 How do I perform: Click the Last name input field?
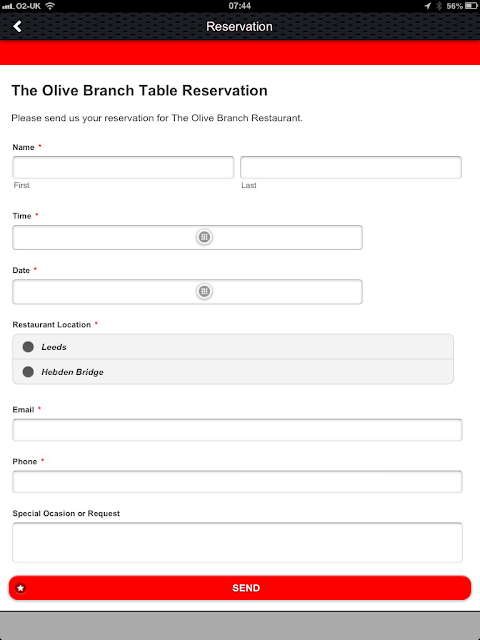(x=351, y=167)
